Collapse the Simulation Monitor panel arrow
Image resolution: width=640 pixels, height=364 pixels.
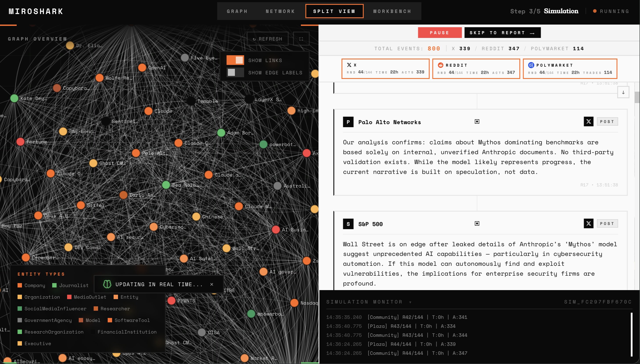(x=410, y=302)
